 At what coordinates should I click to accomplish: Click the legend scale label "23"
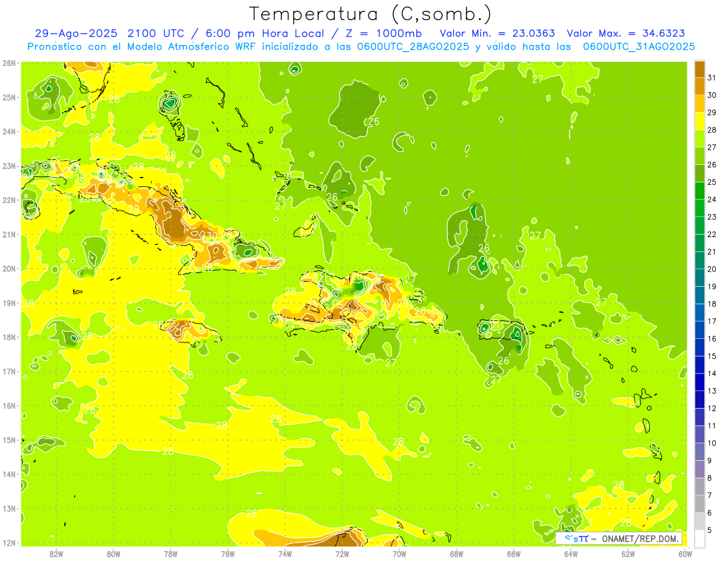(712, 217)
